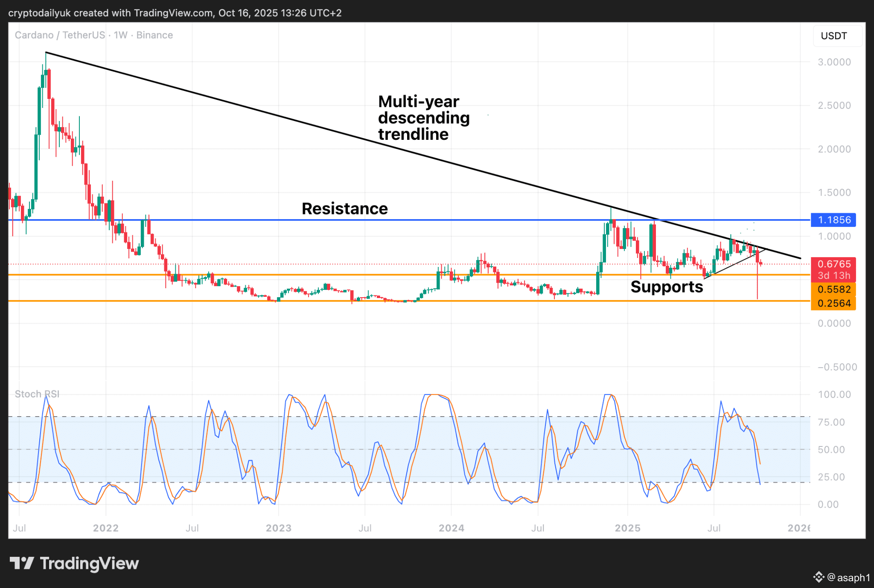
Task: Click the @asaph1 watermark handle
Action: 848,578
